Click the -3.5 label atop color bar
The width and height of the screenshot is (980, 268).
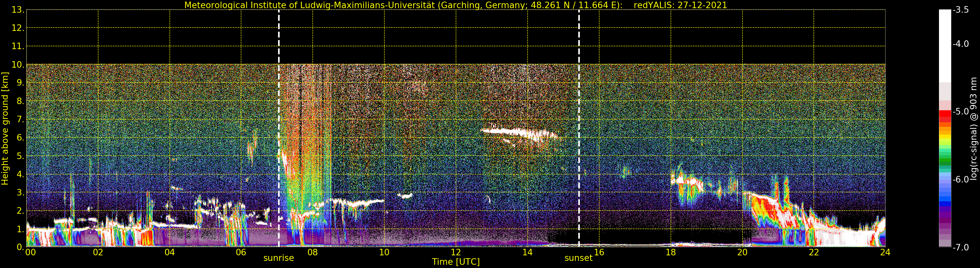(x=961, y=10)
